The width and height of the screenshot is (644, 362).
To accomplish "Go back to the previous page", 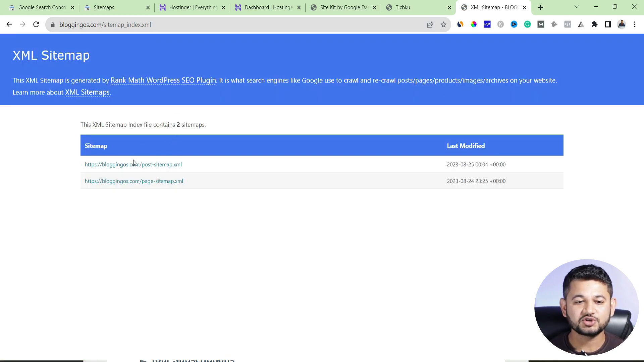I will click(x=9, y=24).
